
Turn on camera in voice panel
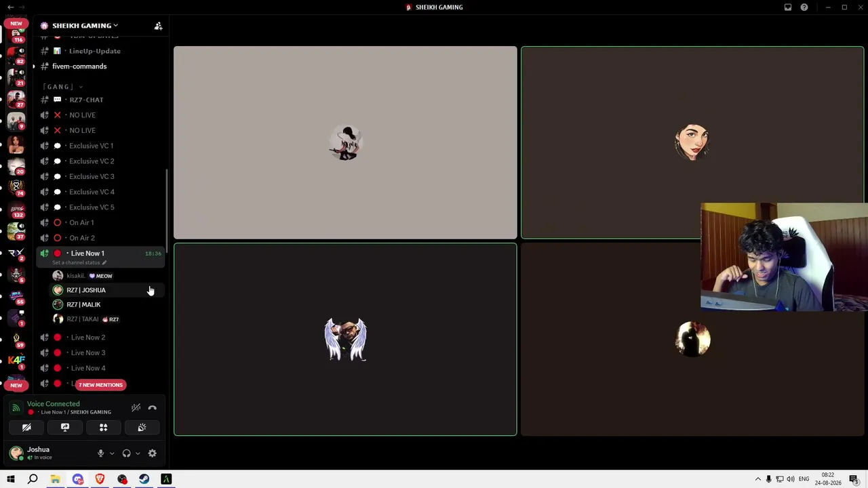(26, 428)
